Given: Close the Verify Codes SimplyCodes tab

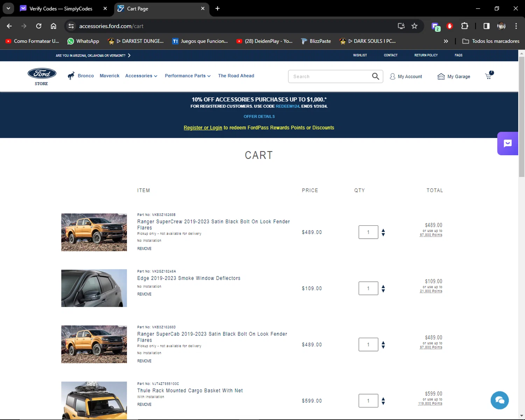Looking at the screenshot, I should coord(105,8).
